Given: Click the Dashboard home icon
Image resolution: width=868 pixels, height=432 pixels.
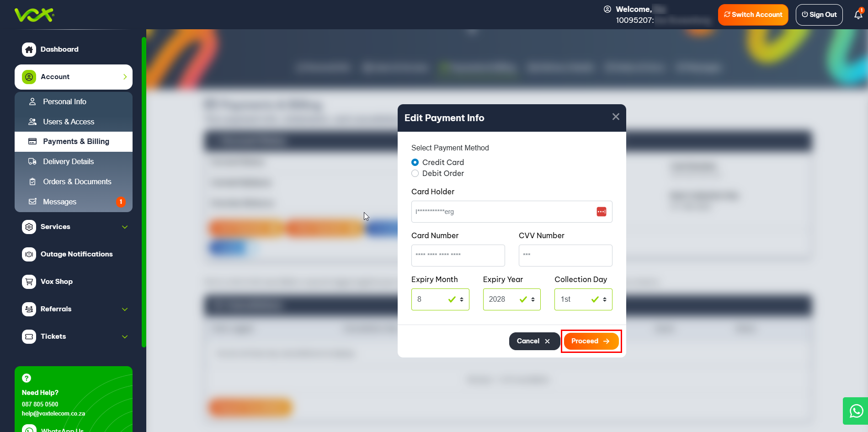Looking at the screenshot, I should [x=29, y=49].
